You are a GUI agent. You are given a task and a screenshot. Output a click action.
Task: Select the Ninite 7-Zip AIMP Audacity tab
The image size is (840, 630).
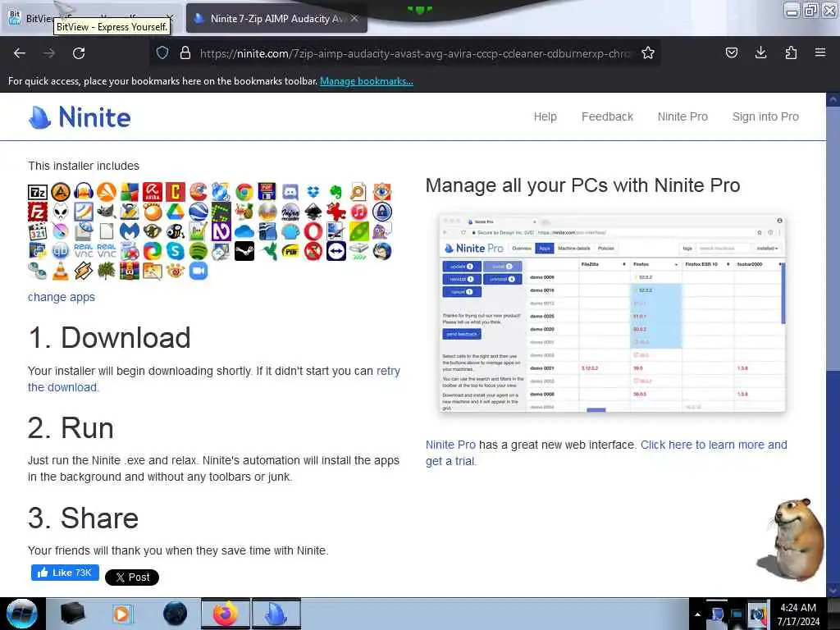[276, 19]
